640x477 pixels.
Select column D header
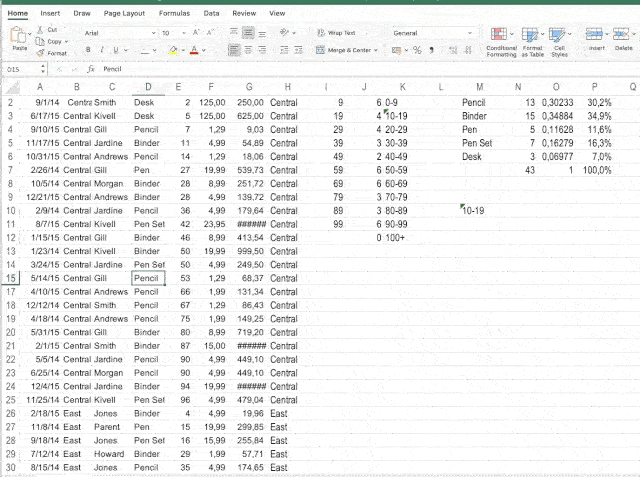[x=148, y=87]
